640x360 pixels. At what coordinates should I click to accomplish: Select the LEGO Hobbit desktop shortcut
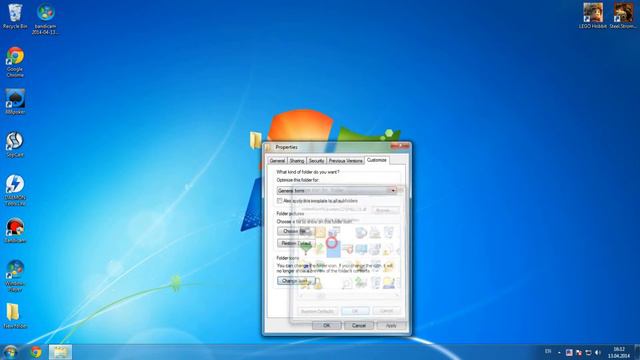[593, 16]
